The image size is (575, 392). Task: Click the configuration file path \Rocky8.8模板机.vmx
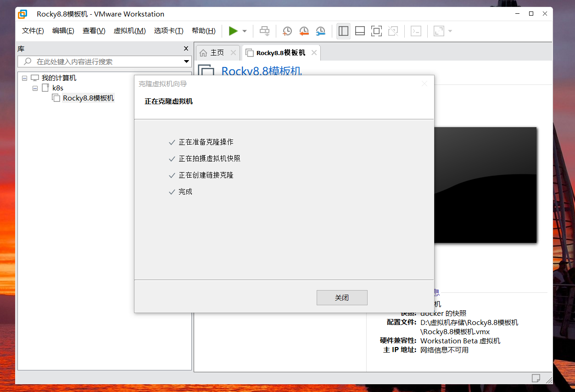point(455,331)
